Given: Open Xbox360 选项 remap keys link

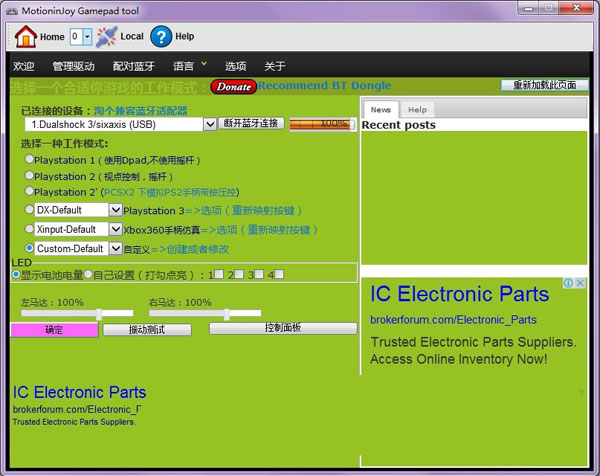Looking at the screenshot, I should point(259,230).
